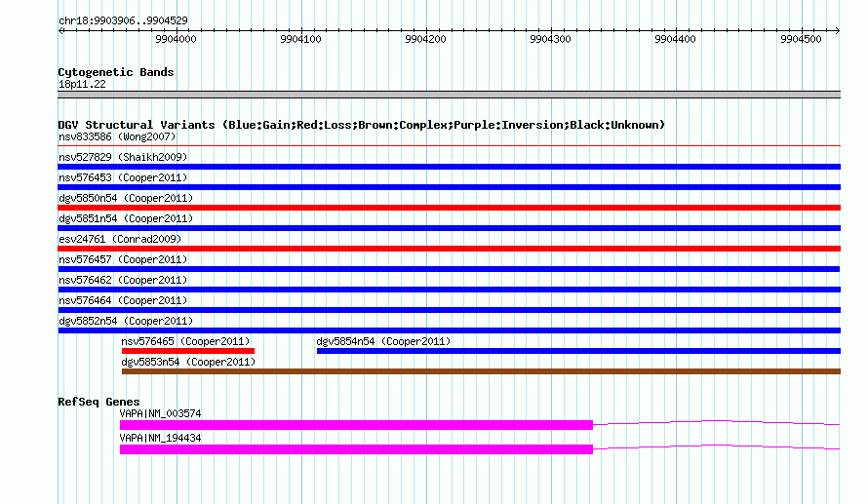The width and height of the screenshot is (868, 504).
Task: Open dgv5853n54 (Cooper2011) label
Action: (188, 362)
